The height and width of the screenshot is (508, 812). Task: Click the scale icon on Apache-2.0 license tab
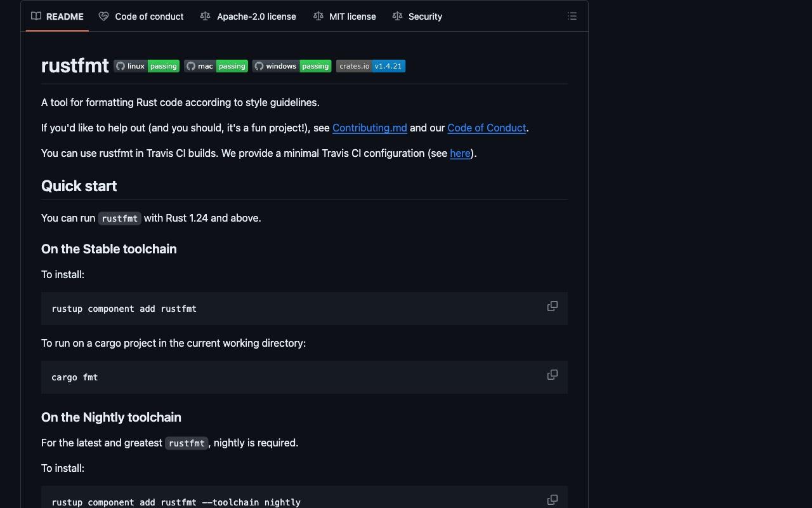[x=205, y=17]
